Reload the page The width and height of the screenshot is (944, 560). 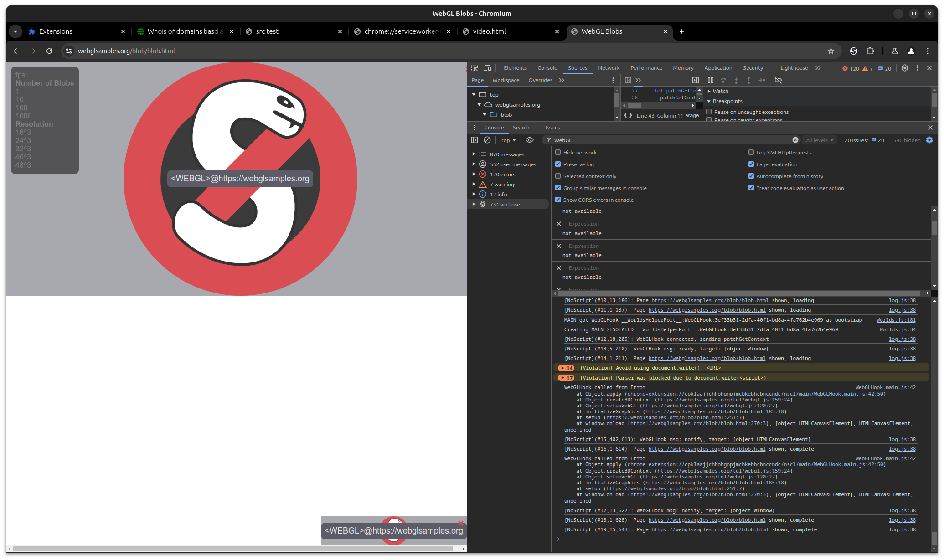pos(49,51)
